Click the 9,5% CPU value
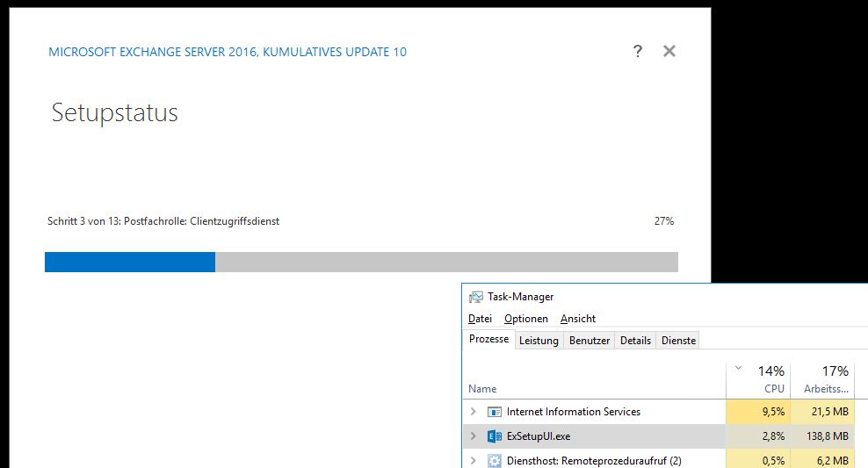This screenshot has height=468, width=868. [x=773, y=412]
